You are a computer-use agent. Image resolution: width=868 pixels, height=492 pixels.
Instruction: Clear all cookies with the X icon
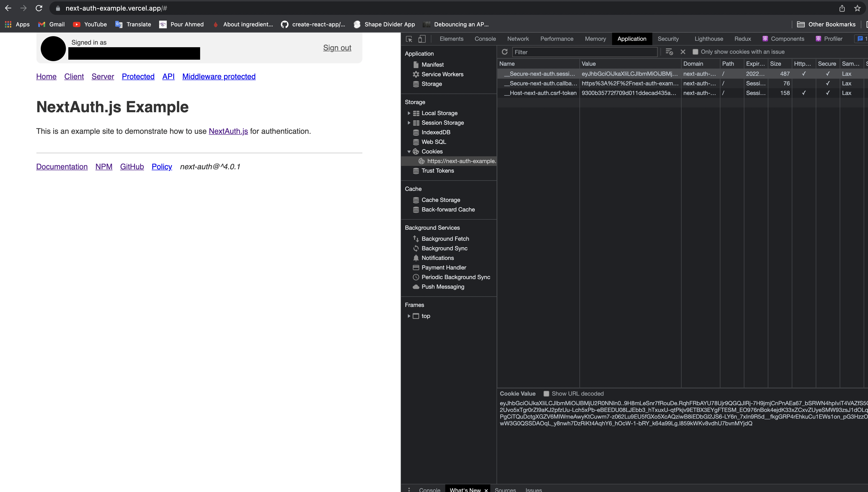[683, 52]
